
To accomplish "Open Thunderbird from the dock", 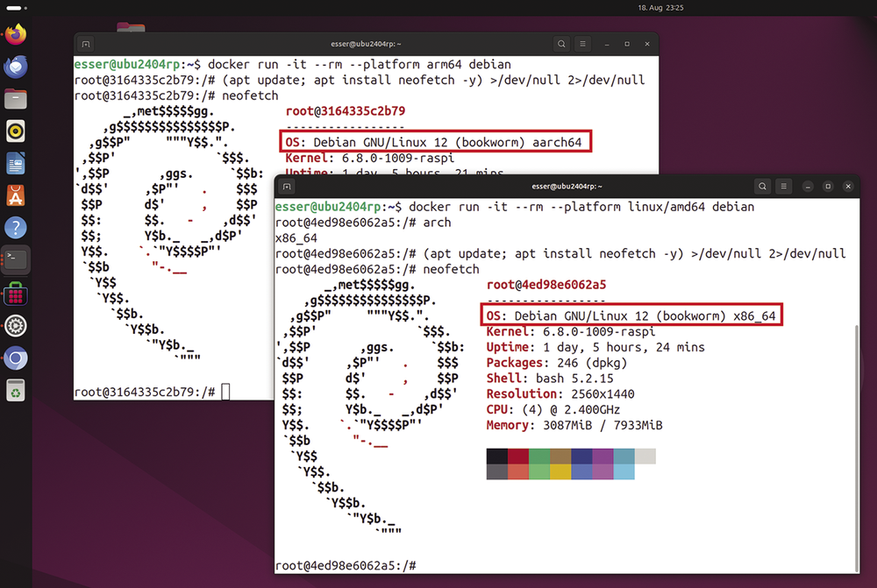I will [x=16, y=67].
